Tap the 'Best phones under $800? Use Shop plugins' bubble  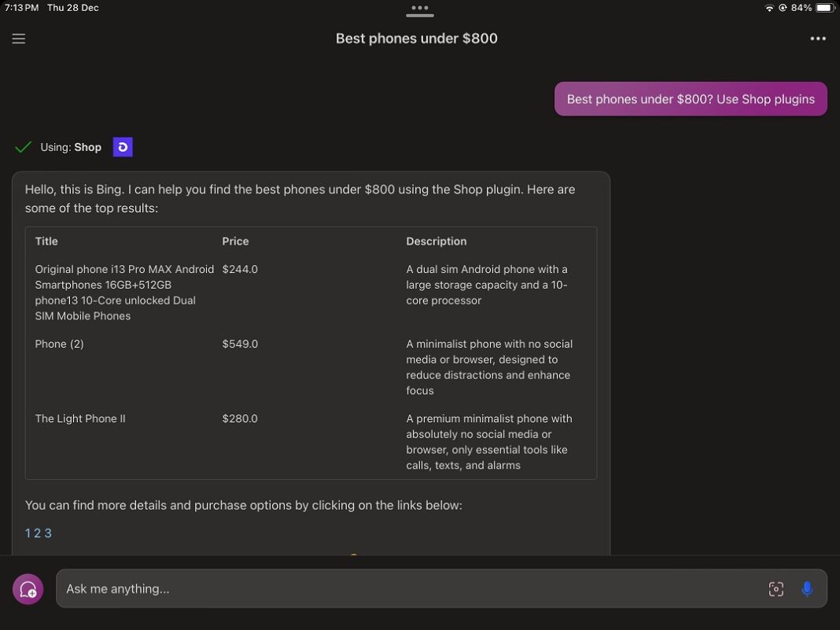pos(691,99)
